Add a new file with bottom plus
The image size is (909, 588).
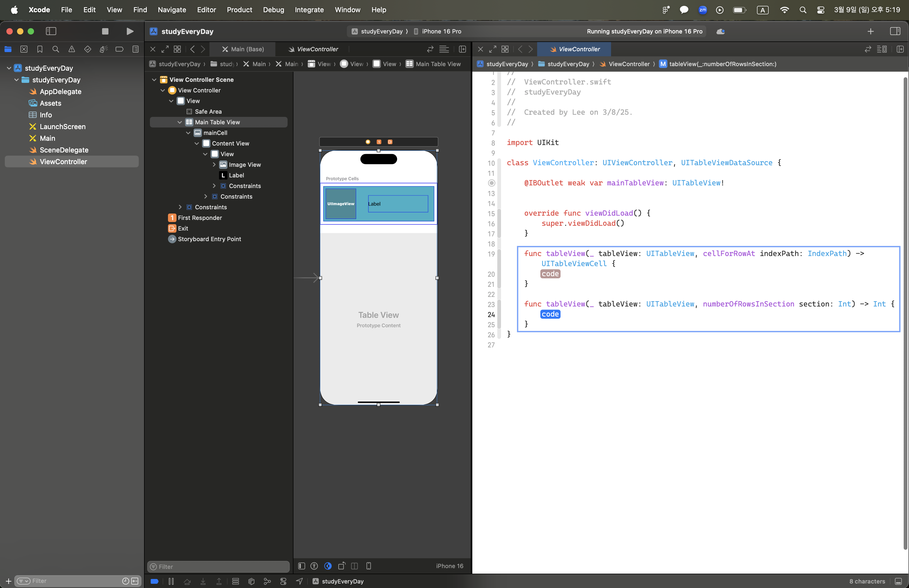(8, 581)
